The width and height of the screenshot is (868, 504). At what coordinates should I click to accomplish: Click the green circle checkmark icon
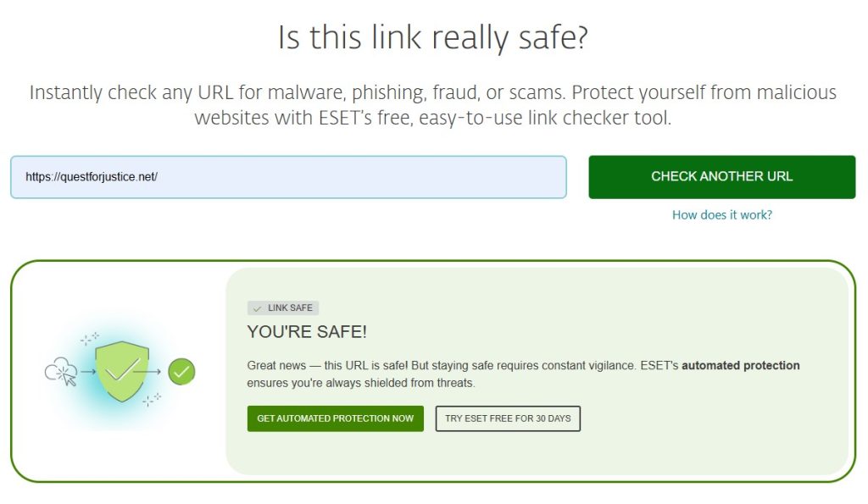click(x=181, y=371)
